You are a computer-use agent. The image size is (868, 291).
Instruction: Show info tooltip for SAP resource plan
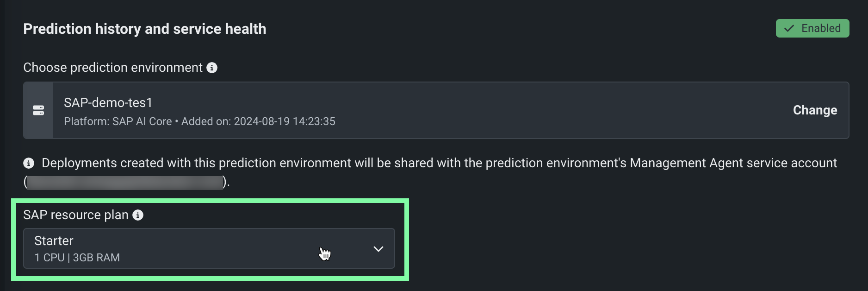click(138, 215)
